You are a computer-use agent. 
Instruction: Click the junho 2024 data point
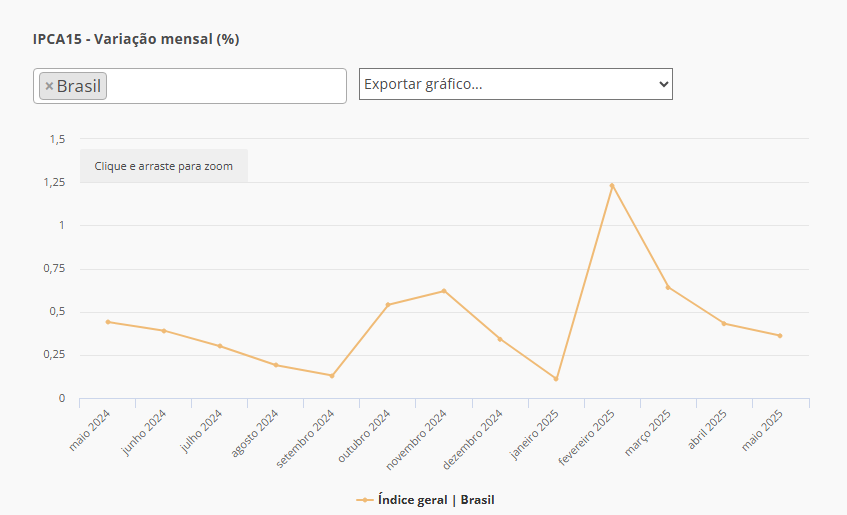164,331
